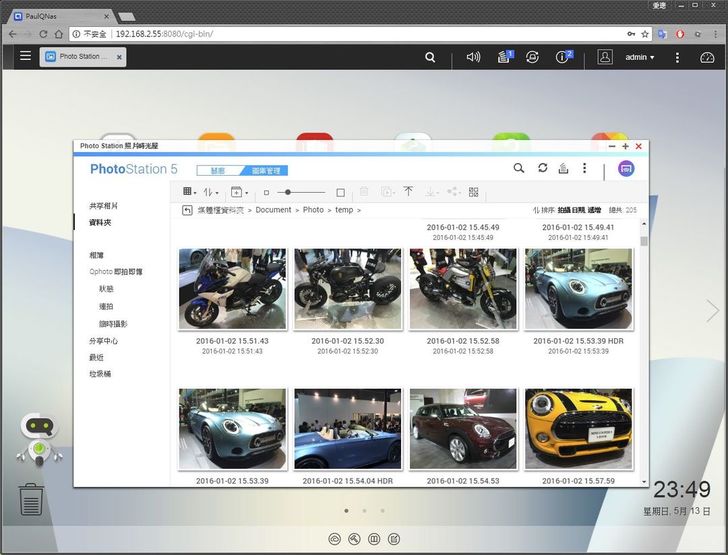Image resolution: width=728 pixels, height=555 pixels.
Task: Open the admin user dropdown
Action: [639, 57]
